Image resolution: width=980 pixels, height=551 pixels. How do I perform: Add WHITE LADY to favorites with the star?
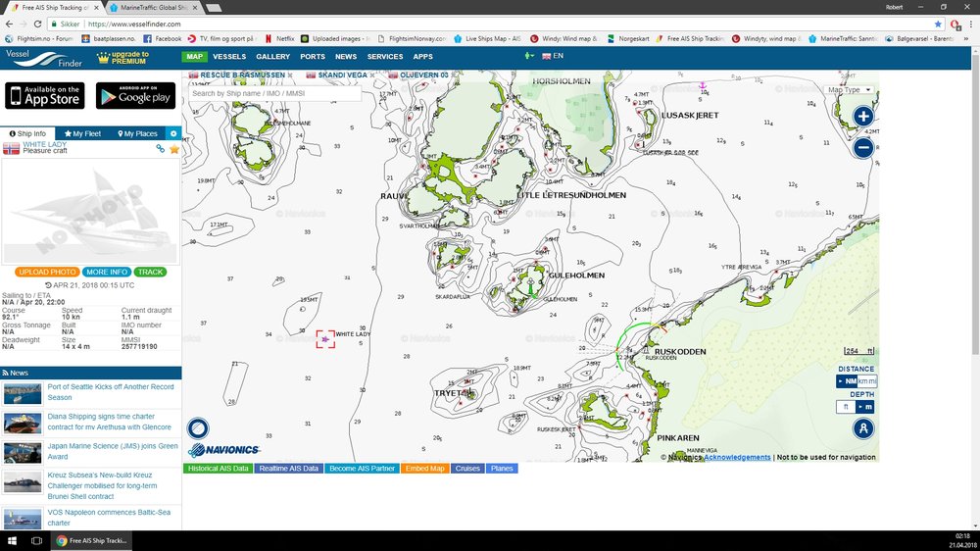point(173,149)
